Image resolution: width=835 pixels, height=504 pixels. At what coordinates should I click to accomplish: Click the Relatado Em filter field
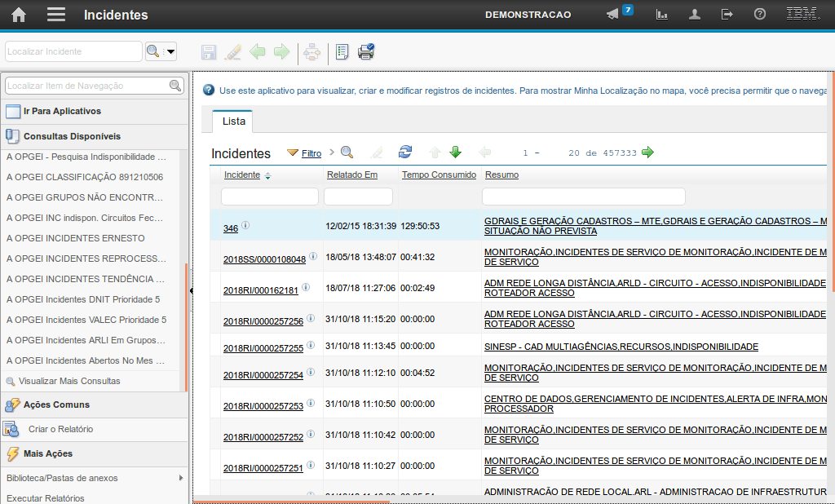(359, 197)
